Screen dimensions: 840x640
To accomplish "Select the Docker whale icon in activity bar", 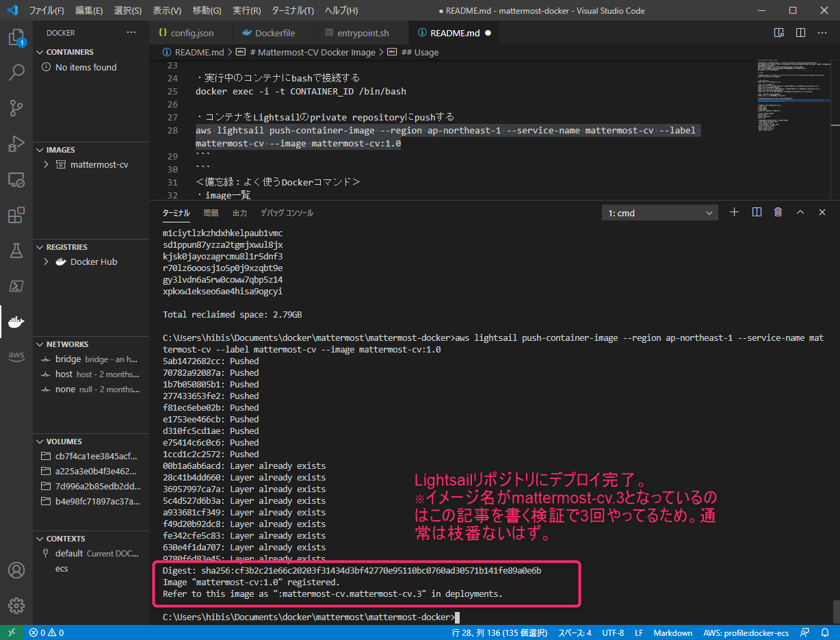I will (16, 321).
